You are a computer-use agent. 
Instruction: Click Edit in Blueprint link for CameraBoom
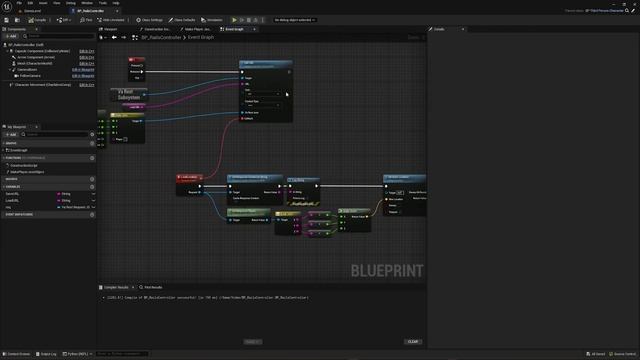(83, 70)
